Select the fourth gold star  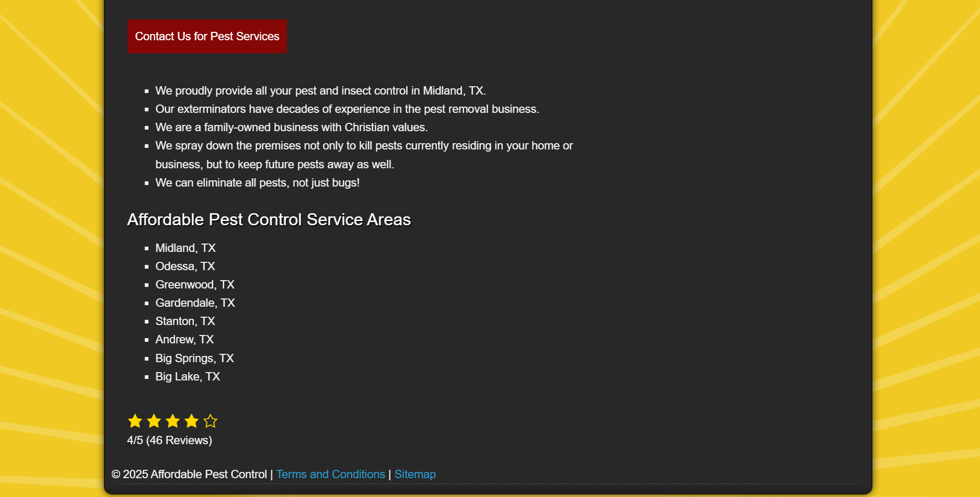(191, 421)
